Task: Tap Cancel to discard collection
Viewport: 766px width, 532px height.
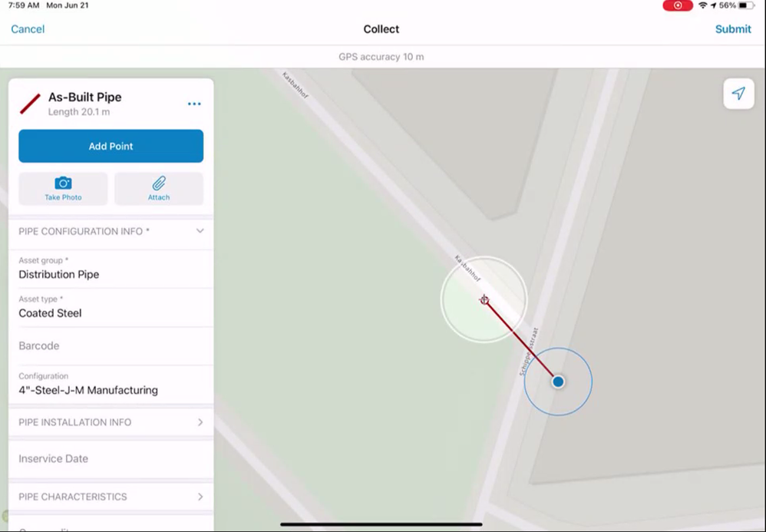Action: (28, 29)
